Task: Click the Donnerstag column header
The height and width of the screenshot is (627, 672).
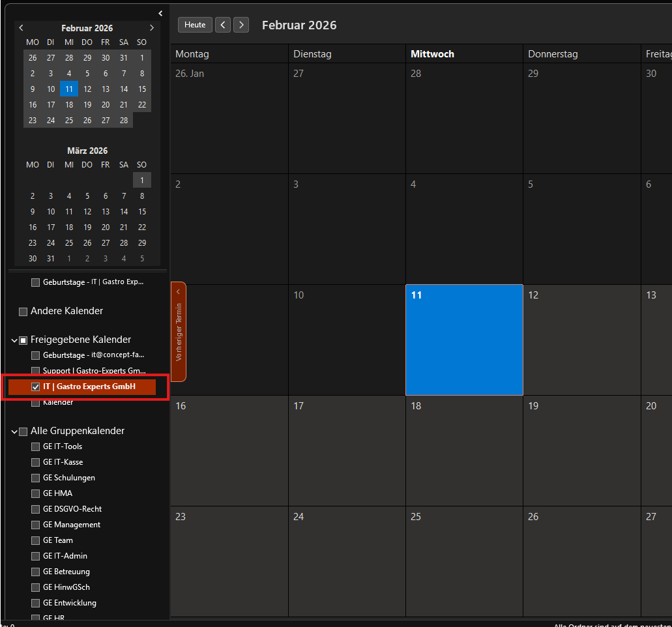Action: pos(553,54)
